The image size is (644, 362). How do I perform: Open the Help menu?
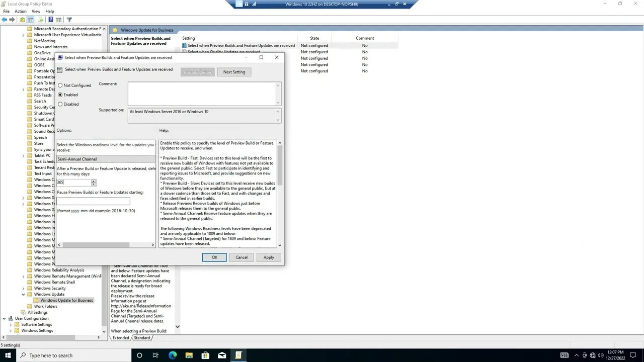click(50, 11)
